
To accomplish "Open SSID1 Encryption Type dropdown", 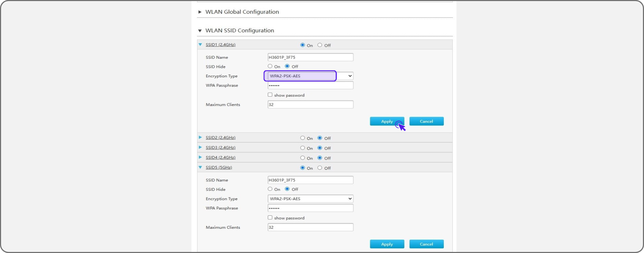I will click(x=310, y=76).
